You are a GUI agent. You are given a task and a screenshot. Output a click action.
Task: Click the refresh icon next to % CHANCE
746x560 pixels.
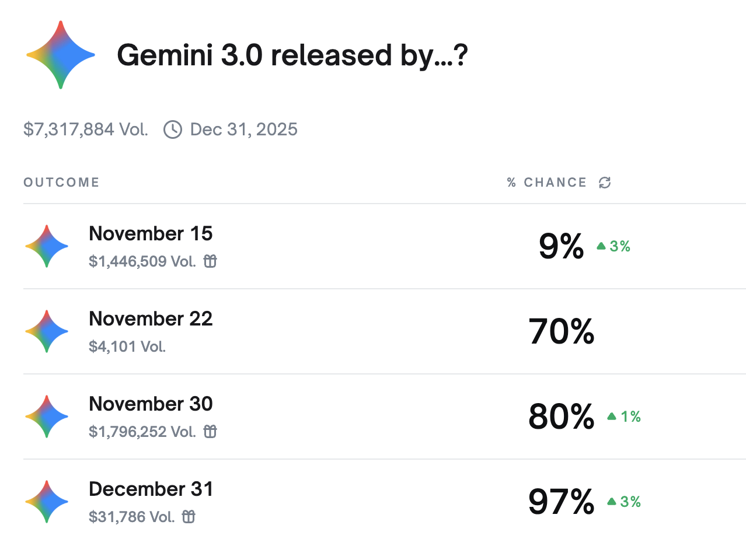point(605,183)
